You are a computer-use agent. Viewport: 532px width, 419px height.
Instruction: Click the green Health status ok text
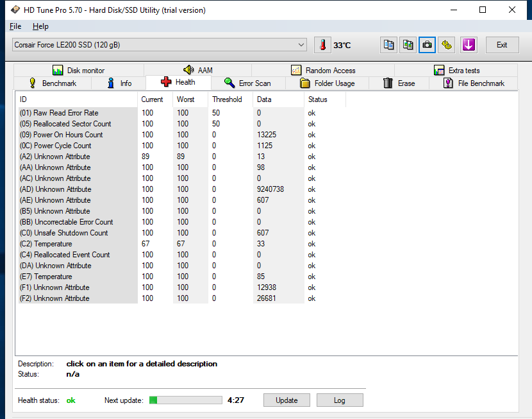click(x=71, y=400)
